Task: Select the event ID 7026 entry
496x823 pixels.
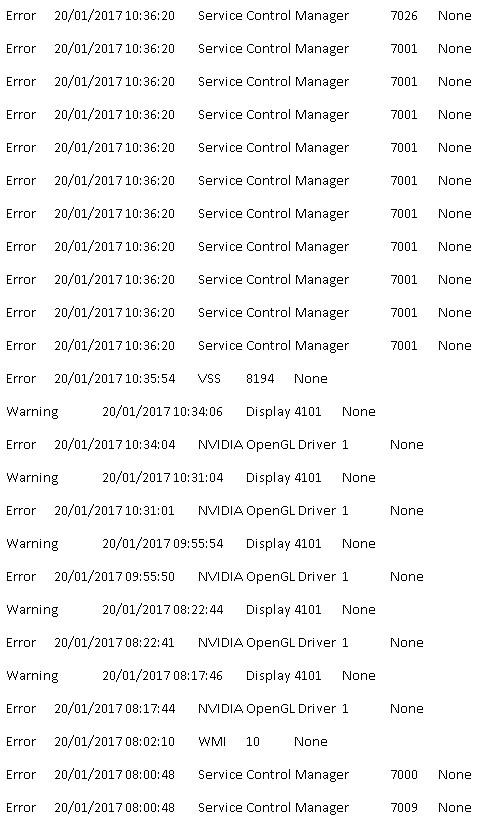Action: pyautogui.click(x=238, y=16)
